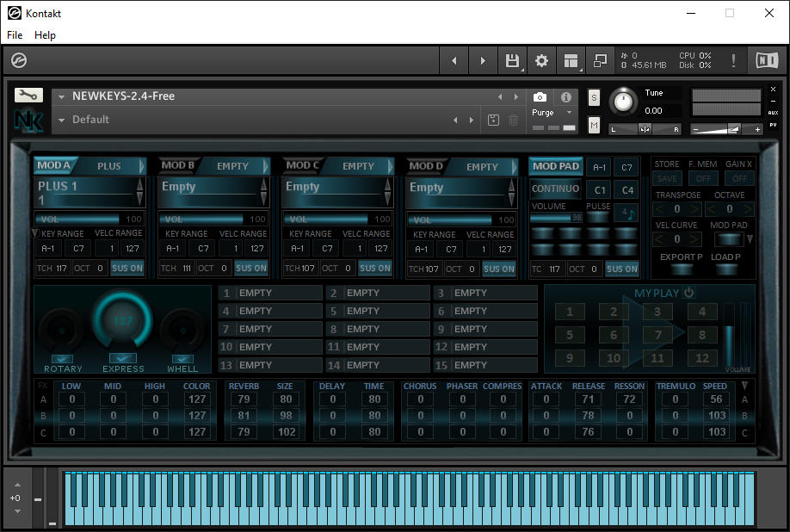Open the MOD PAD dropdown arrow in settings
The image size is (790, 532).
click(750, 238)
